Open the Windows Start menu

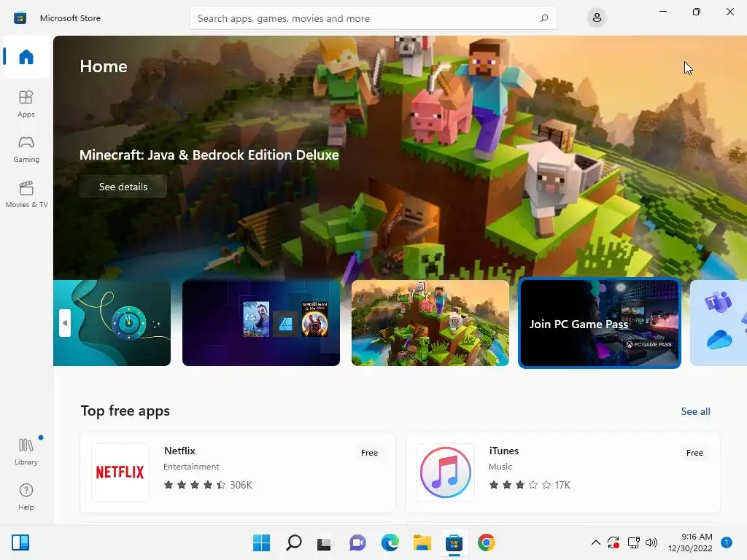[x=261, y=542]
